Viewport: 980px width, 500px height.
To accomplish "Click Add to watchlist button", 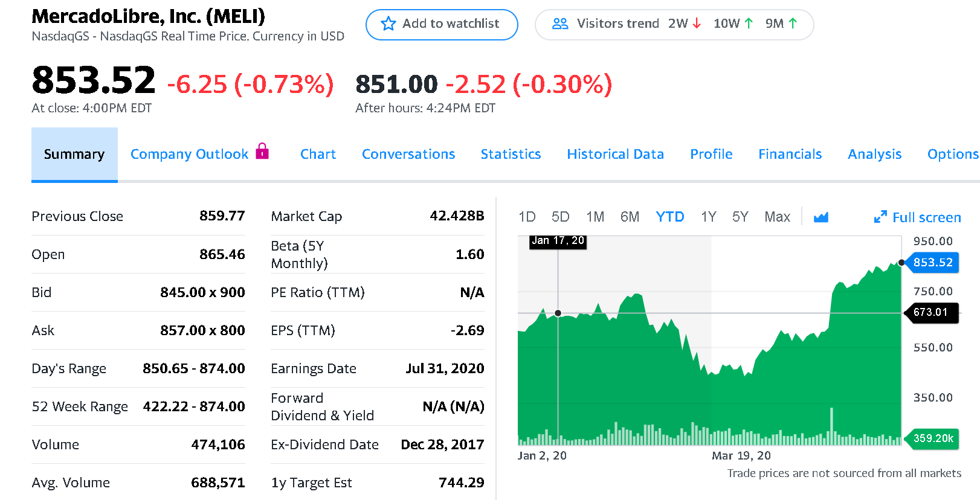I will coord(442,24).
